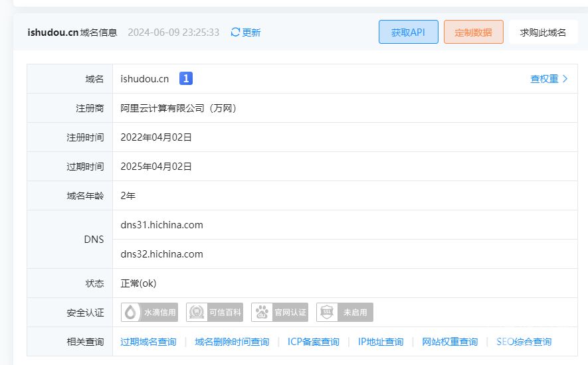
Task: Open IP地址查询 link
Action: [381, 342]
